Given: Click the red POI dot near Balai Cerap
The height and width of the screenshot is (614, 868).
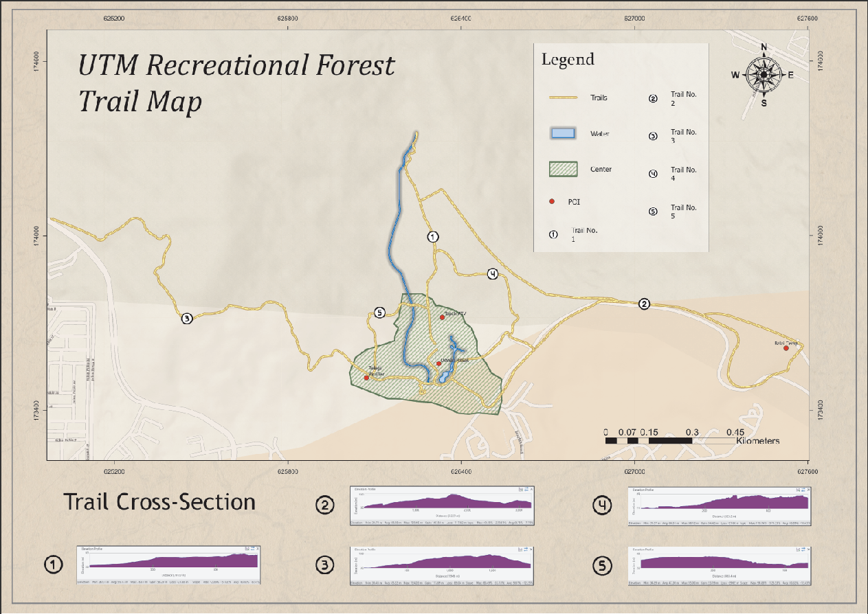Looking at the screenshot, I should coord(786,348).
